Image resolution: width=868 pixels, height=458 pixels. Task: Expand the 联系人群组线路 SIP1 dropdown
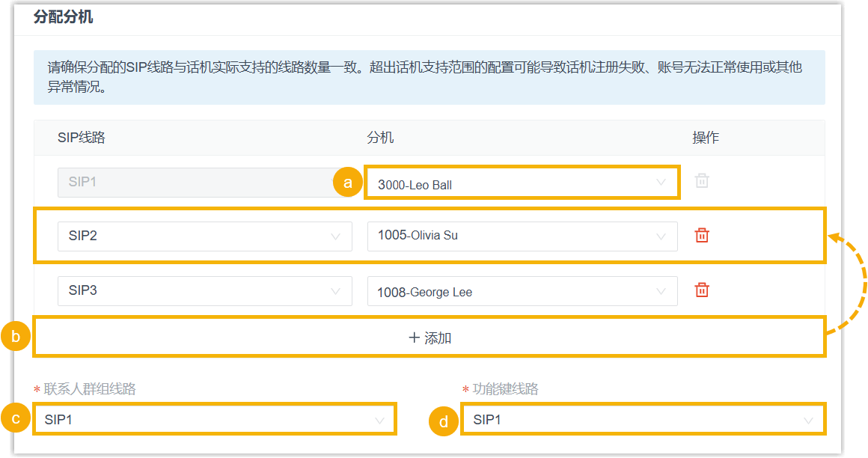[215, 419]
